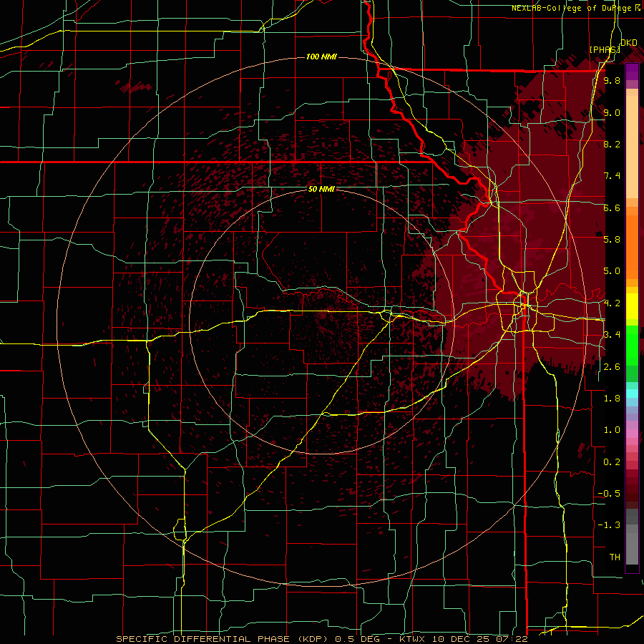The height and width of the screenshot is (644, 644).
Task: Click the cyan segment of the color bar
Action: [x=632, y=394]
